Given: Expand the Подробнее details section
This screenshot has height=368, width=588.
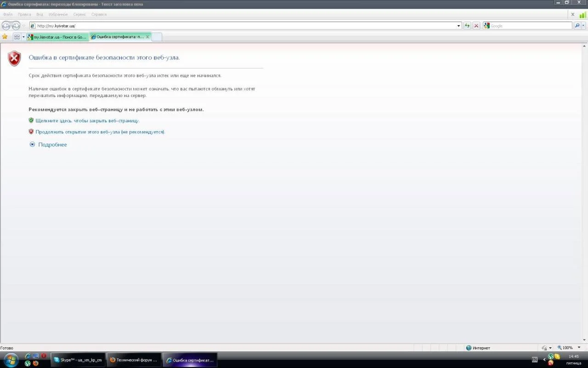Looking at the screenshot, I should click(x=48, y=144).
